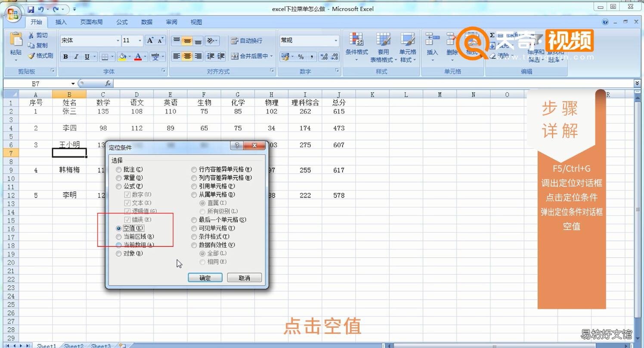Cancel dialog with 取消 button
Viewport: 644px width, 348px height.
click(x=245, y=278)
